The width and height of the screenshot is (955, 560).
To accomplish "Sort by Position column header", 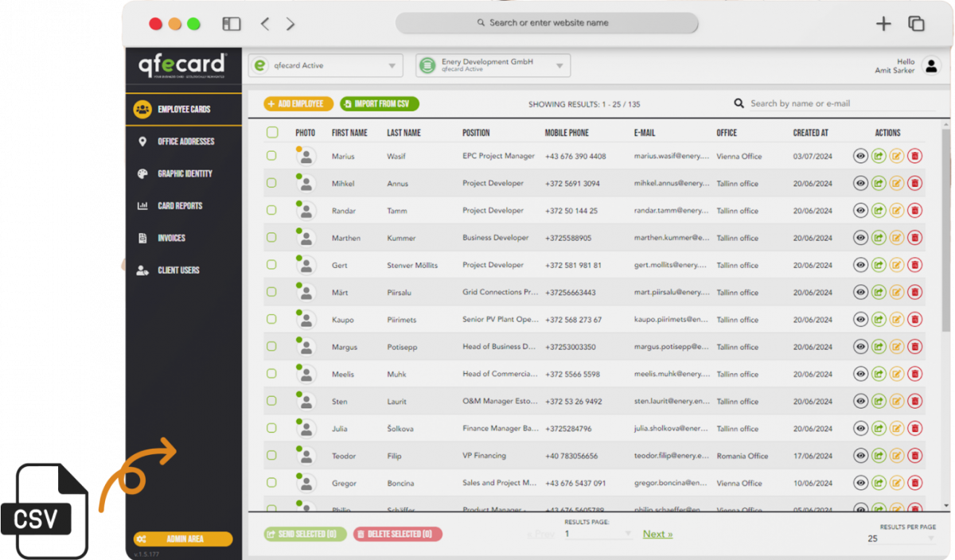I will 476,133.
